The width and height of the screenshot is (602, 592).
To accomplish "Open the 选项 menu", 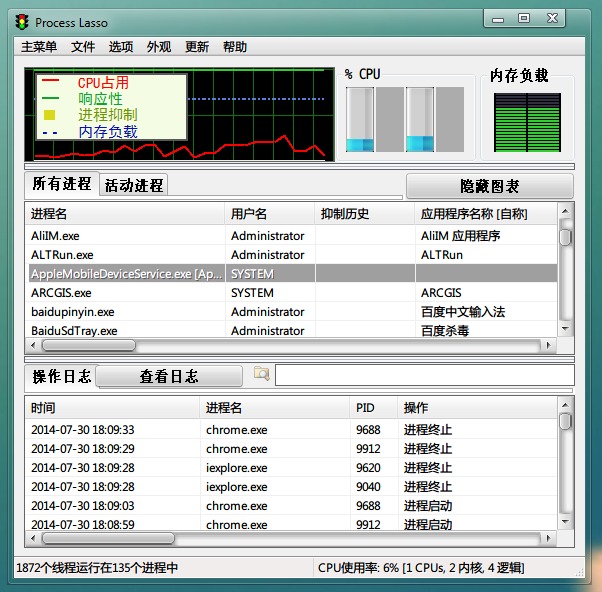I will tap(121, 47).
